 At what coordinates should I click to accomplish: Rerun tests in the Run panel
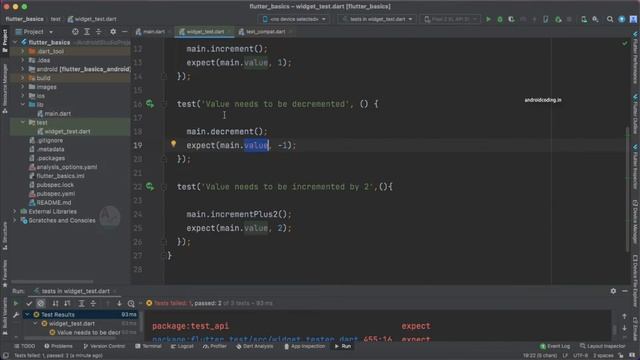16,303
